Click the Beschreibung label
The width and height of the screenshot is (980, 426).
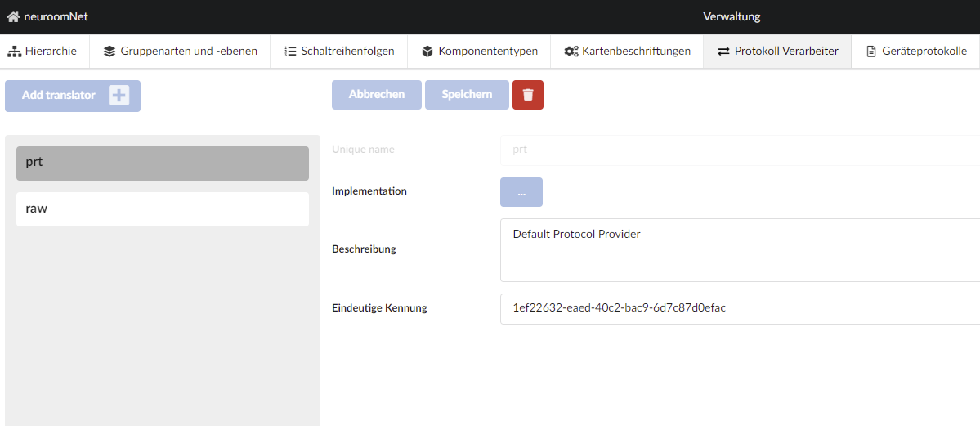365,249
